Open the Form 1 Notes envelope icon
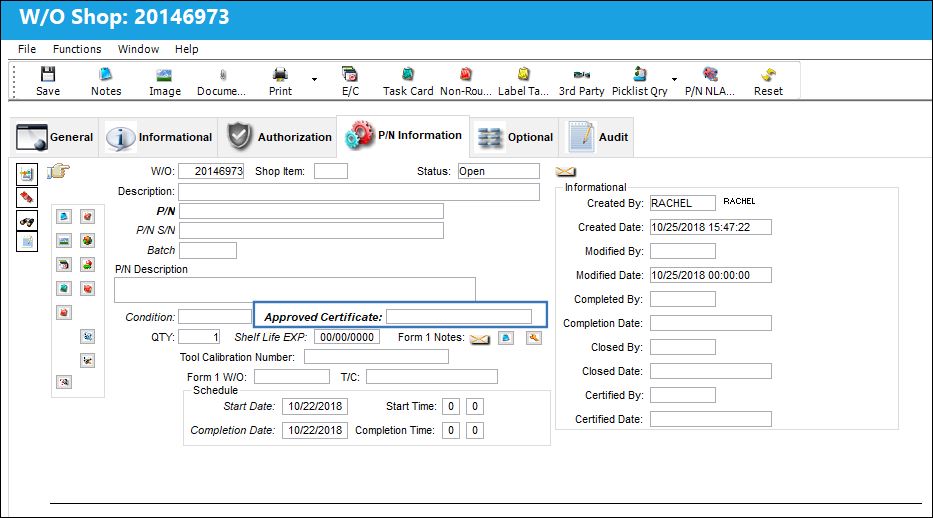 (480, 338)
